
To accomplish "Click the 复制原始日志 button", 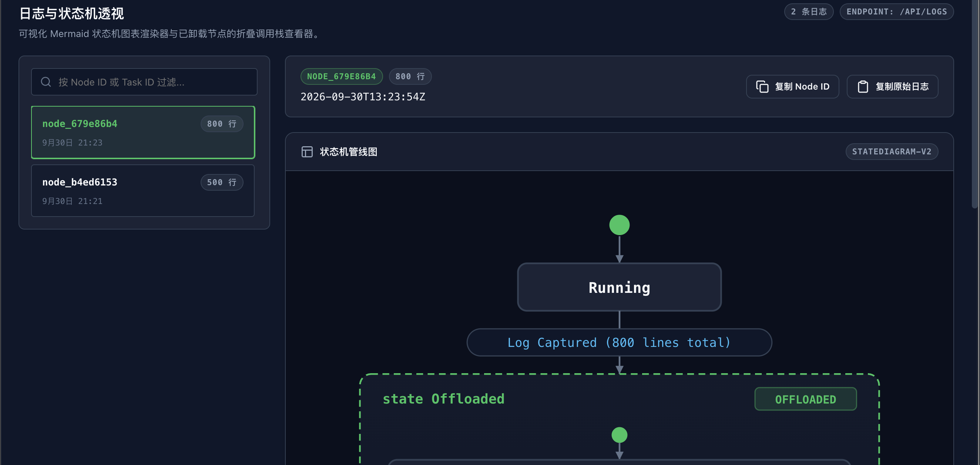I will pos(892,86).
